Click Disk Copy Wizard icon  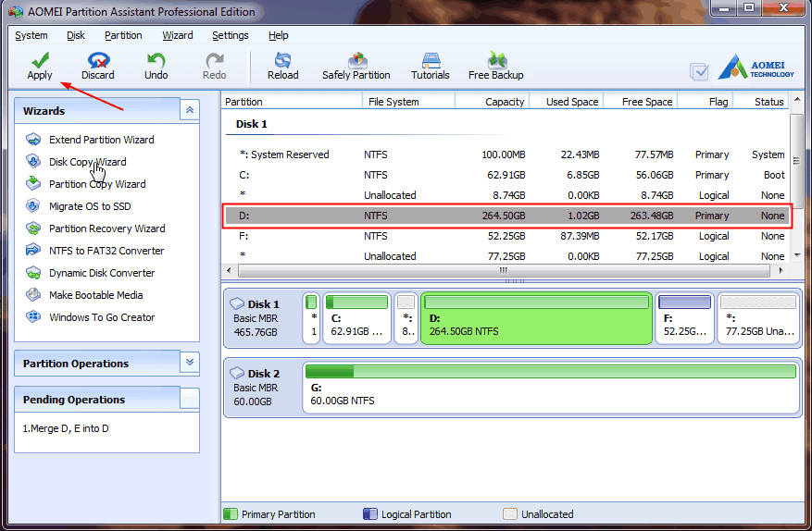coord(33,162)
